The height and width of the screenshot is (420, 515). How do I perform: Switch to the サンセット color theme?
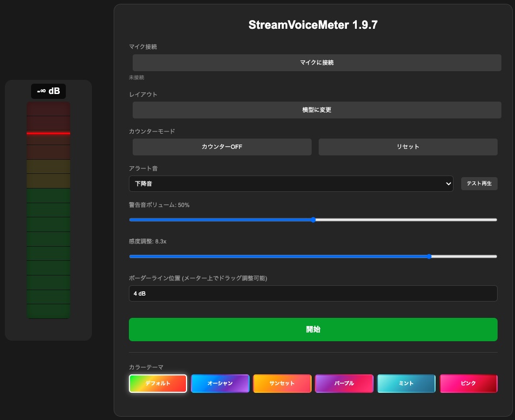pos(282,383)
